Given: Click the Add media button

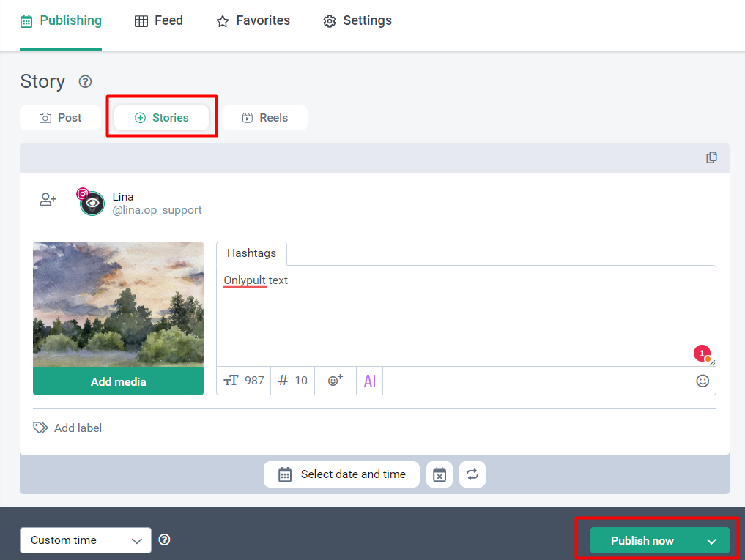Looking at the screenshot, I should (118, 381).
